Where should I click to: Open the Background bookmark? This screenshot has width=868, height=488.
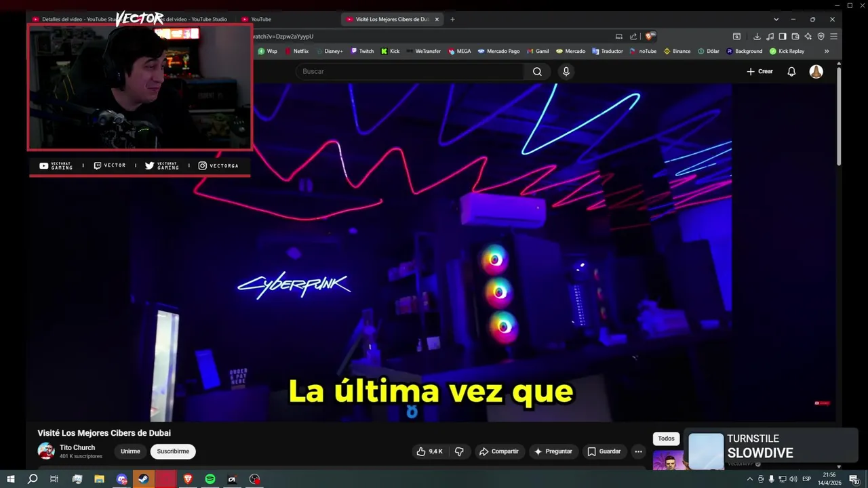(744, 51)
